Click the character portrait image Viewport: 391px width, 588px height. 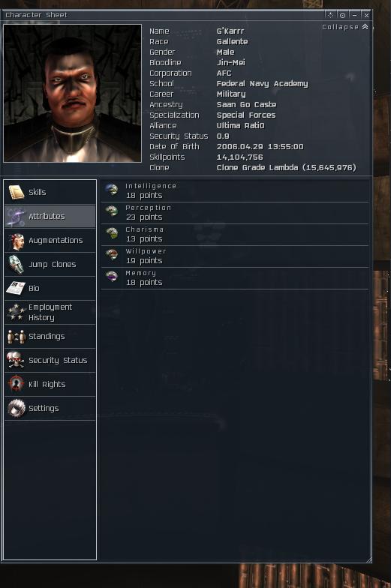[72, 93]
